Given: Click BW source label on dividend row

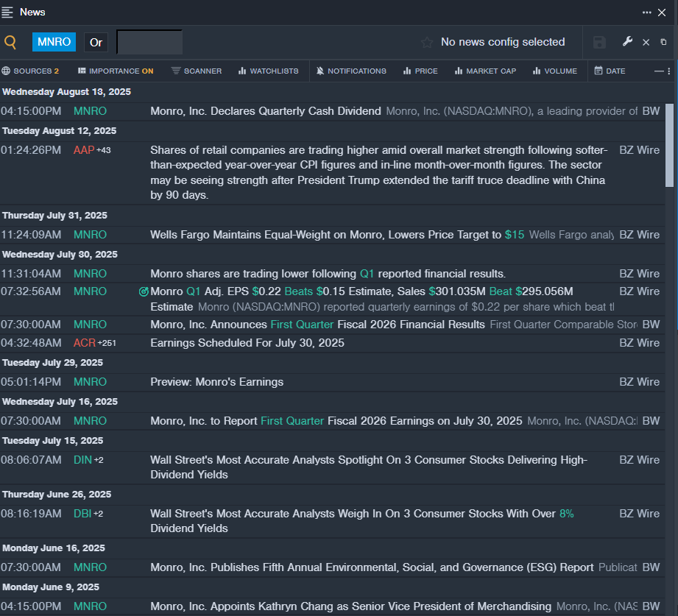Looking at the screenshot, I should click(651, 111).
